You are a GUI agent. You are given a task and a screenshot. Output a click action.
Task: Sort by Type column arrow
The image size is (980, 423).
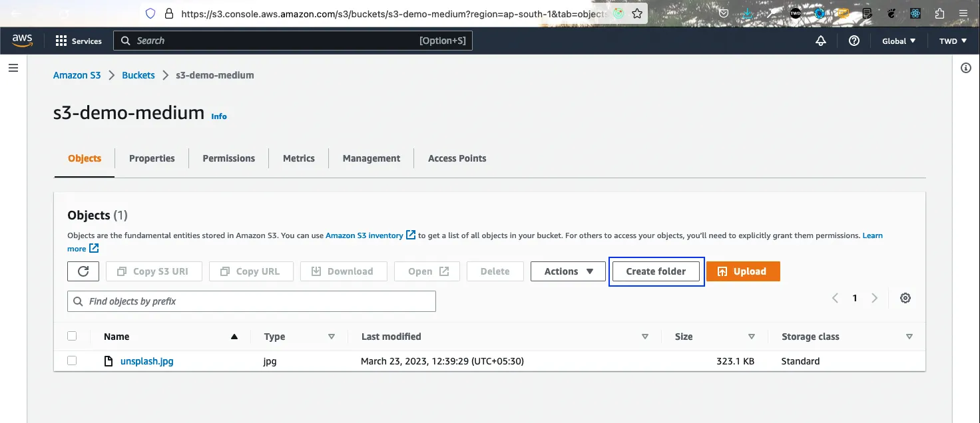click(x=332, y=337)
